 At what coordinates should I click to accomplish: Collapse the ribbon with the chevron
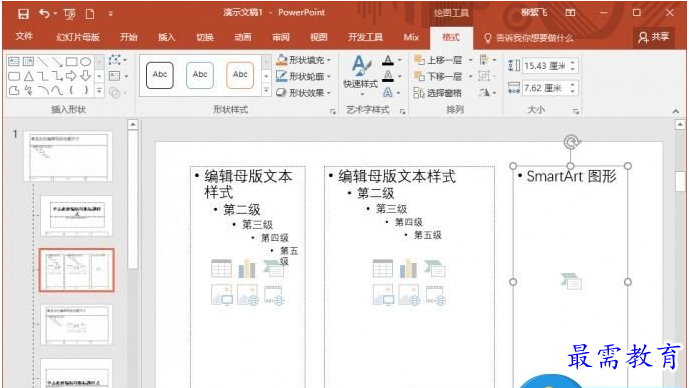pos(676,111)
